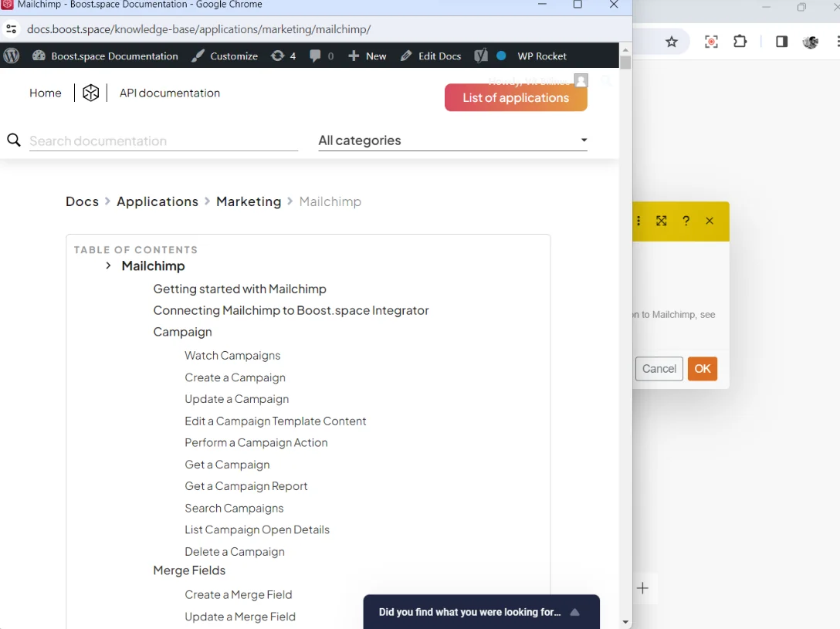Viewport: 840px width, 629px height.
Task: Click the scrollbar down arrow
Action: click(625, 622)
